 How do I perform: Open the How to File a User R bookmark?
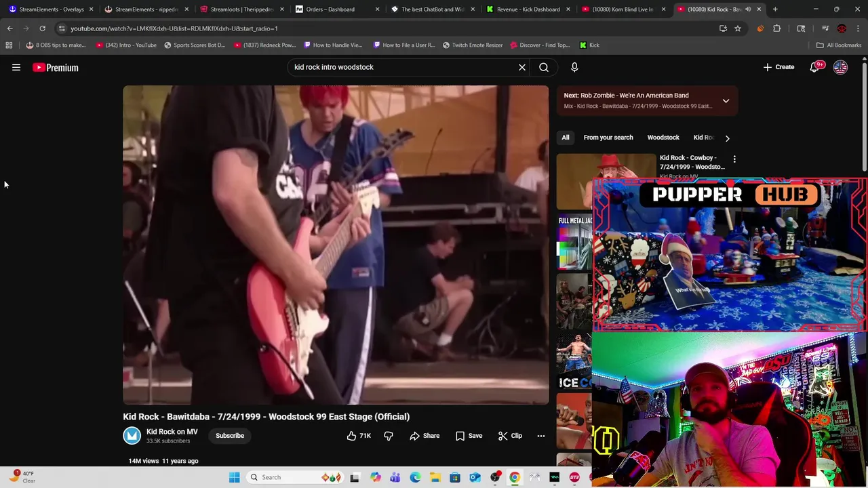pyautogui.click(x=403, y=45)
